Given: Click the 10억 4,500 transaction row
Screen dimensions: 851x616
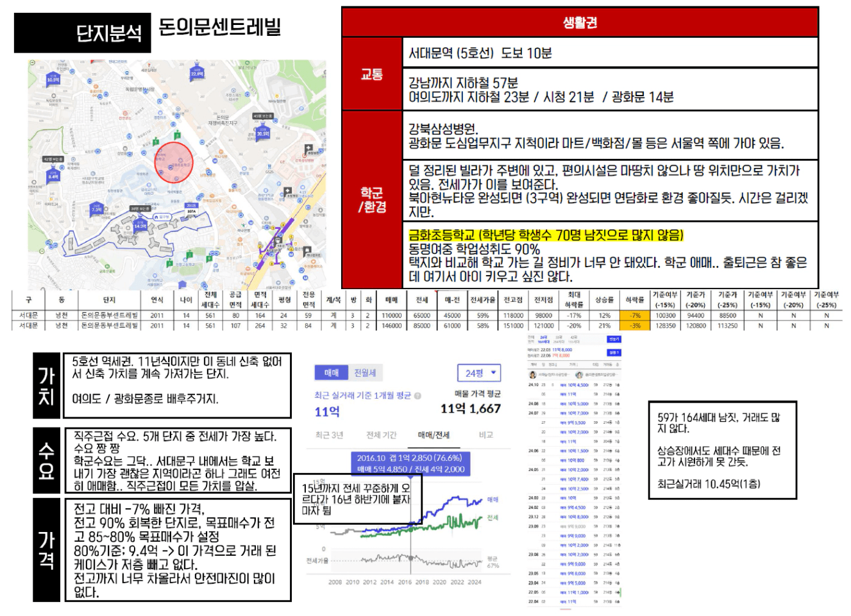Looking at the screenshot, I should coord(574,385).
